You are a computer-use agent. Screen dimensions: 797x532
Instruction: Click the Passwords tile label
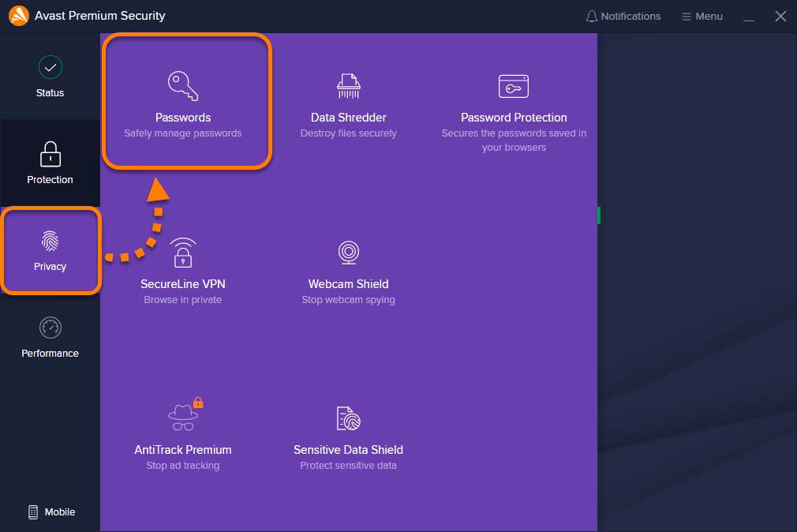pyautogui.click(x=182, y=117)
